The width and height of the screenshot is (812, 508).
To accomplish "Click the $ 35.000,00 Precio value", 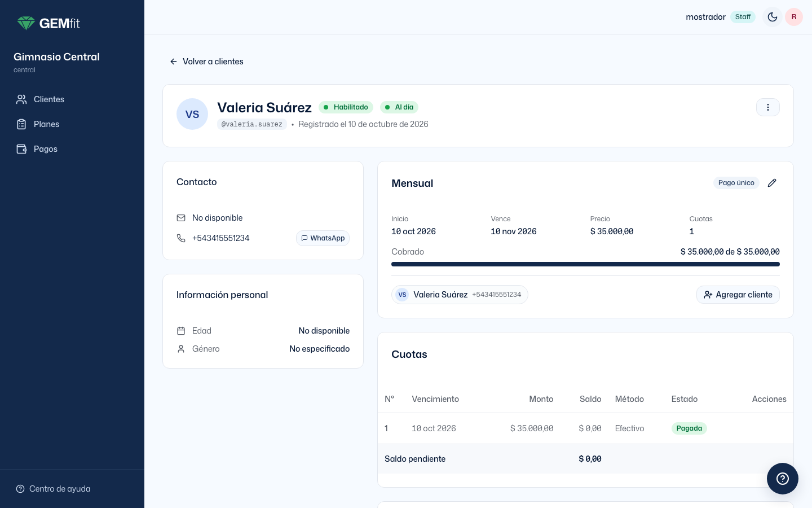I will click(x=612, y=231).
